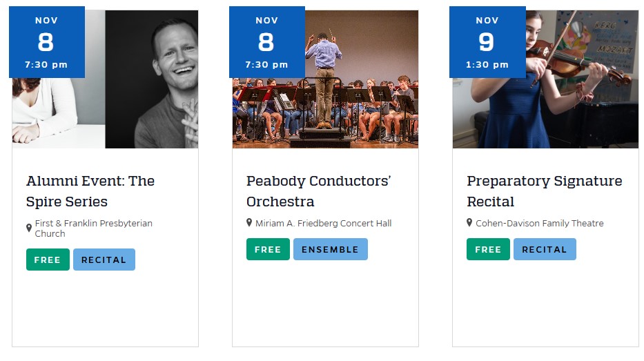The image size is (644, 361).
Task: Click the First & Franklin Presbyterian Church venue text
Action: pyautogui.click(x=93, y=228)
